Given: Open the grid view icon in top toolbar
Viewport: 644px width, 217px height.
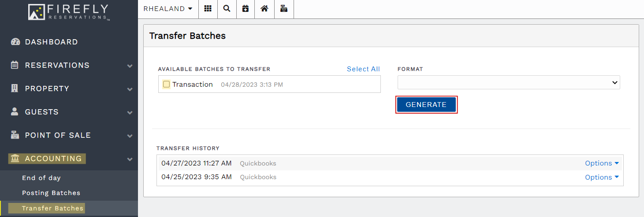Looking at the screenshot, I should [208, 9].
